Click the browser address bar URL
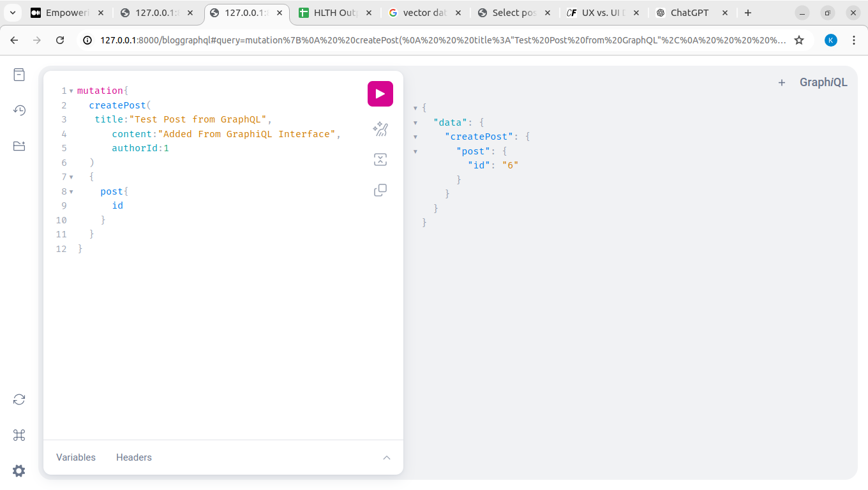The height and width of the screenshot is (490, 868). tap(440, 40)
